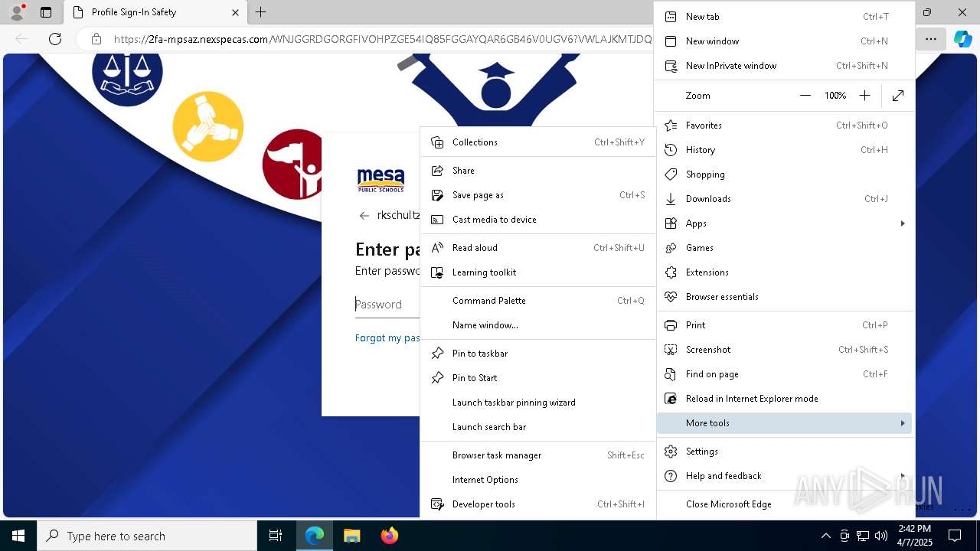Select Command Palette menu entry
This screenshot has width=980, height=551.
pyautogui.click(x=538, y=301)
